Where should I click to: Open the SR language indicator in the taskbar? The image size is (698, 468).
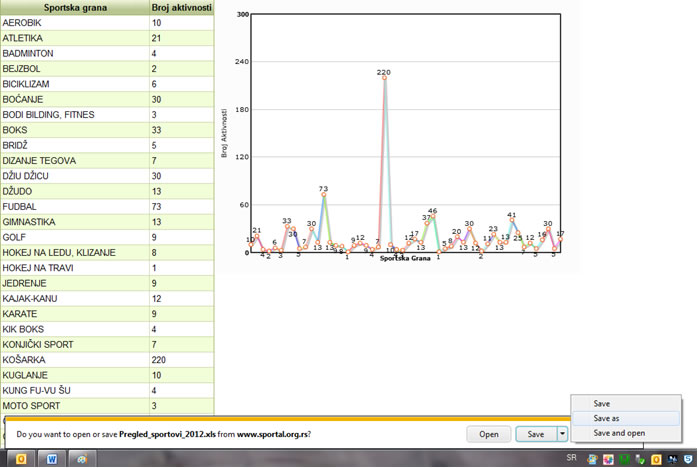pos(571,457)
